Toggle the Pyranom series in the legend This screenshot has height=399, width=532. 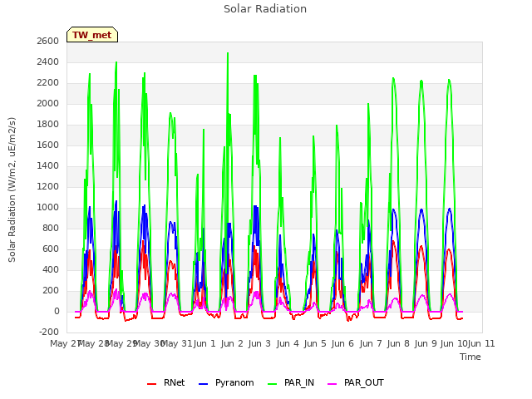tap(226, 382)
